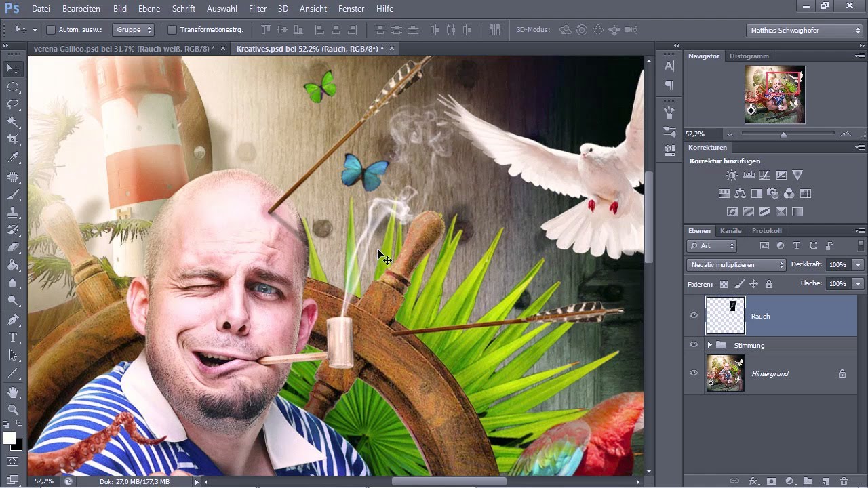Select the Zoom tool in the toolbox

click(13, 409)
